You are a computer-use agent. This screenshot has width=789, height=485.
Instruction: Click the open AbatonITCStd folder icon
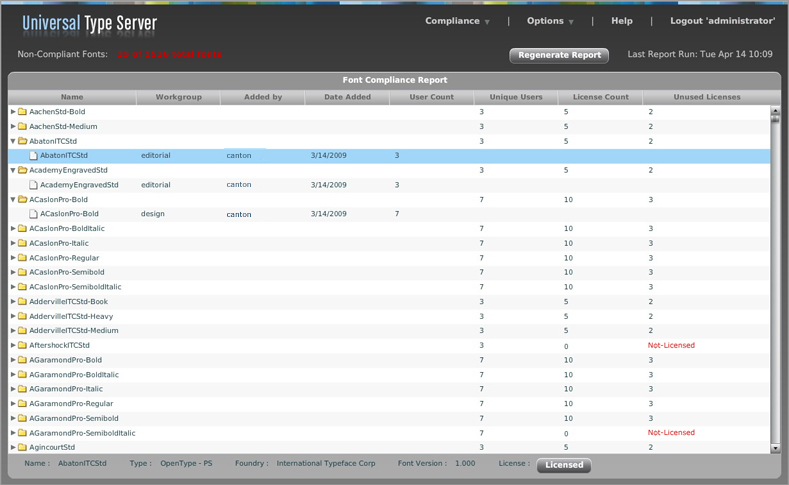22,141
